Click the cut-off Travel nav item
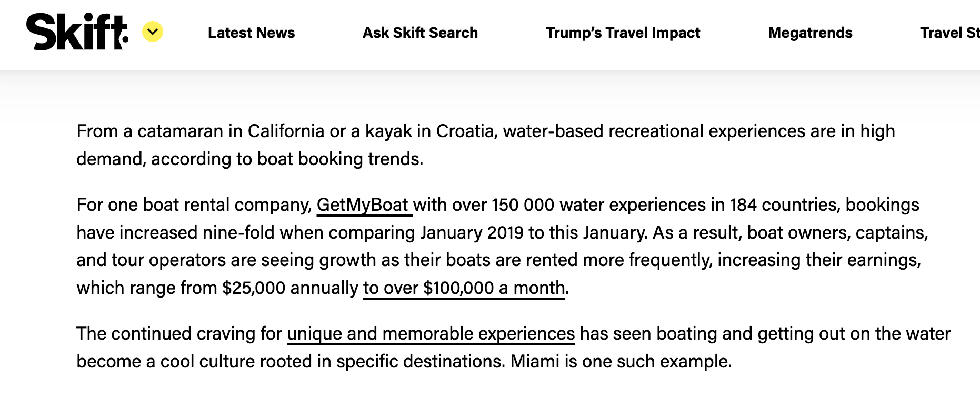The height and width of the screenshot is (409, 980). [x=949, y=33]
